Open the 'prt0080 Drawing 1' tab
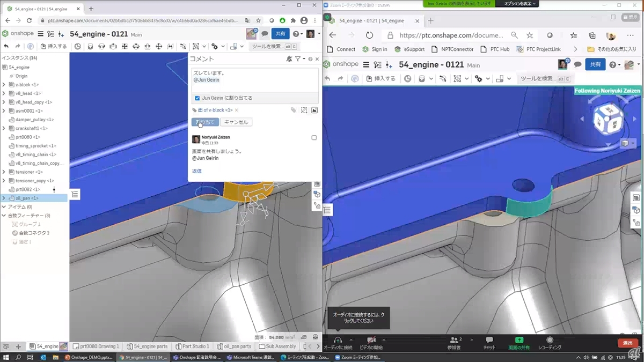This screenshot has height=362, width=644. click(97, 346)
